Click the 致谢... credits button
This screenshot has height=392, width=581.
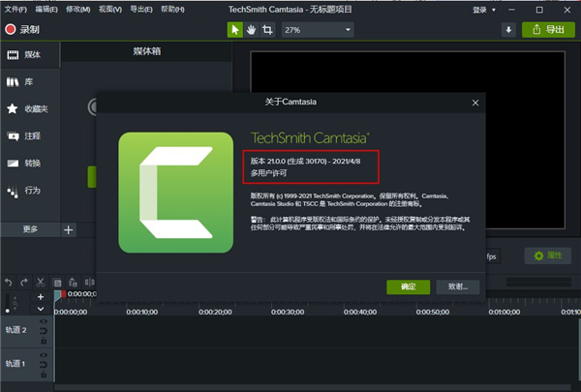click(x=458, y=286)
